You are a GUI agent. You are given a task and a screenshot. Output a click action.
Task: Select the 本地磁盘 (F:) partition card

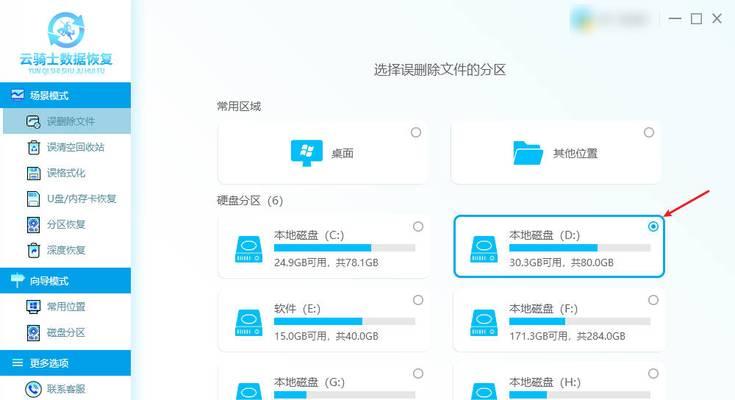(x=559, y=320)
